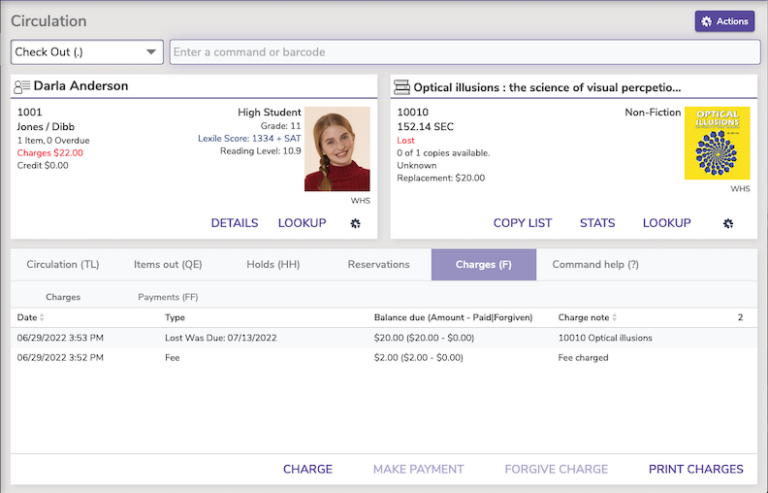The image size is (768, 493).
Task: Sort charges by the Date column arrows
Action: [42, 317]
